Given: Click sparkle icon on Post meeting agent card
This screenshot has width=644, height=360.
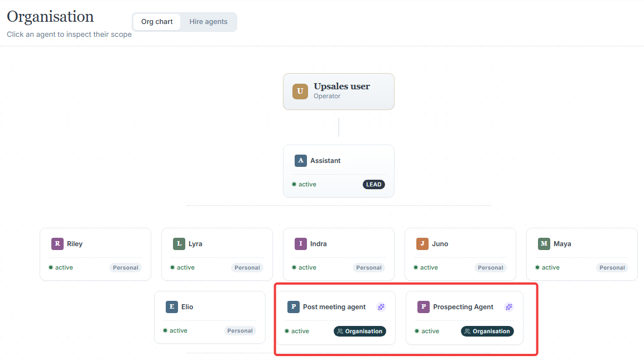Looking at the screenshot, I should (x=381, y=307).
